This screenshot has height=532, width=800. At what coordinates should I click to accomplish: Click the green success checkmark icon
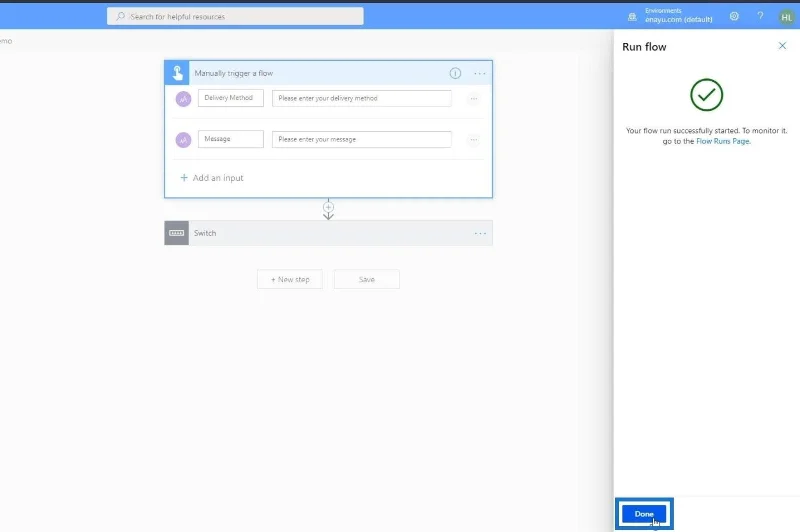pyautogui.click(x=707, y=95)
